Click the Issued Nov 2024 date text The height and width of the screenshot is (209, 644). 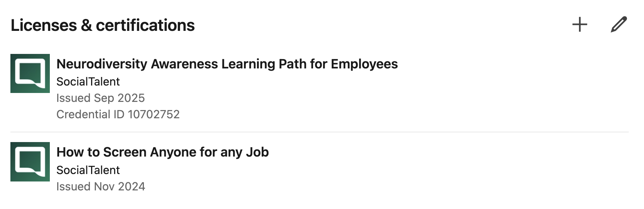(101, 186)
